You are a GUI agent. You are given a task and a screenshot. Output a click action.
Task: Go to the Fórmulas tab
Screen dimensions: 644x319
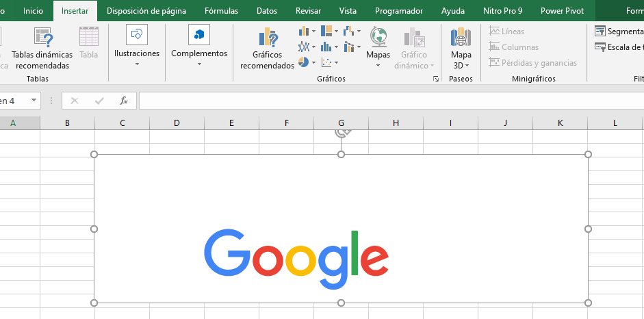221,11
